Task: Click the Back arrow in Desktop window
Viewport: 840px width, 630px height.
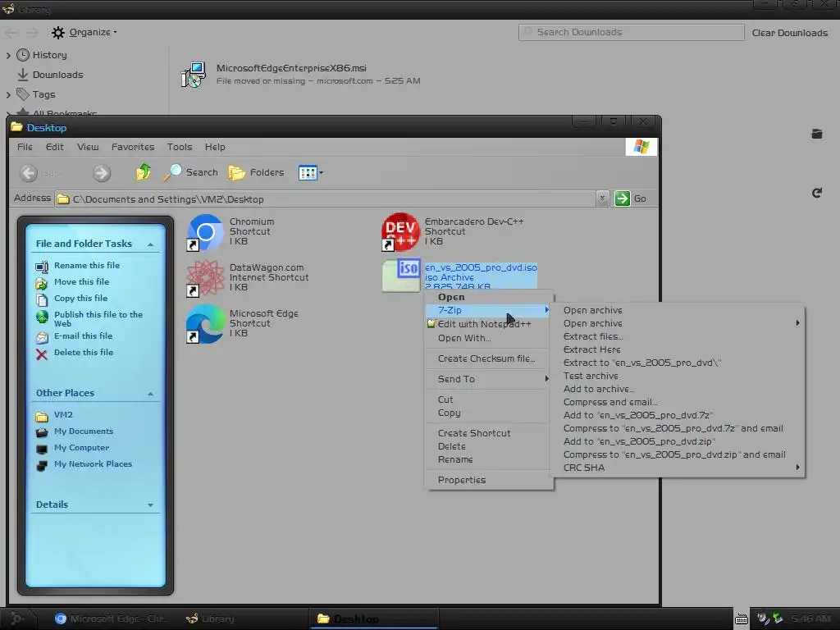Action: pyautogui.click(x=29, y=173)
